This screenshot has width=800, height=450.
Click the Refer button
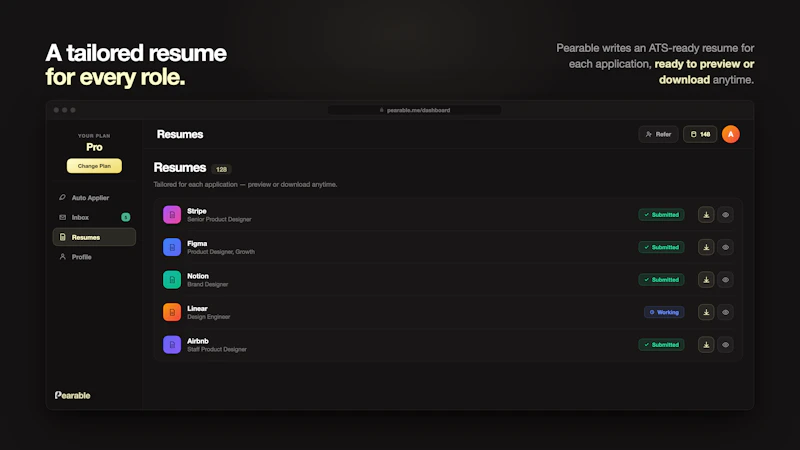[x=658, y=134]
